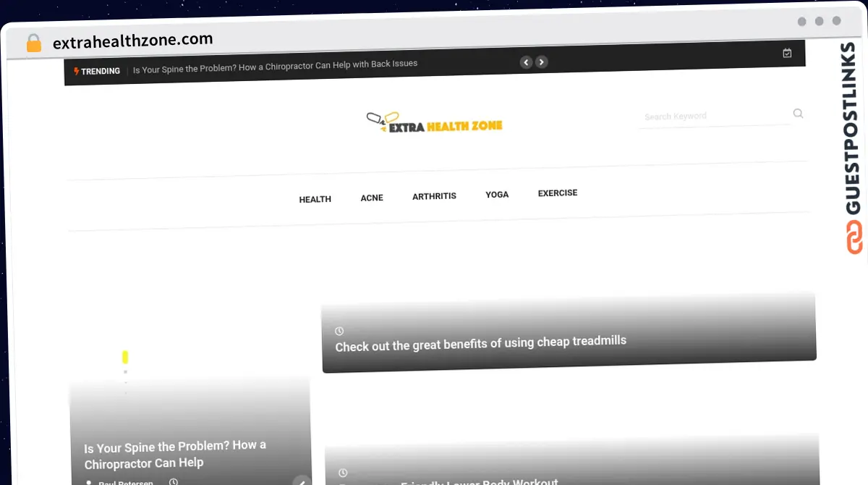This screenshot has height=485, width=868.
Task: Click the extrahealthzone.com address text
Action: [x=133, y=41]
